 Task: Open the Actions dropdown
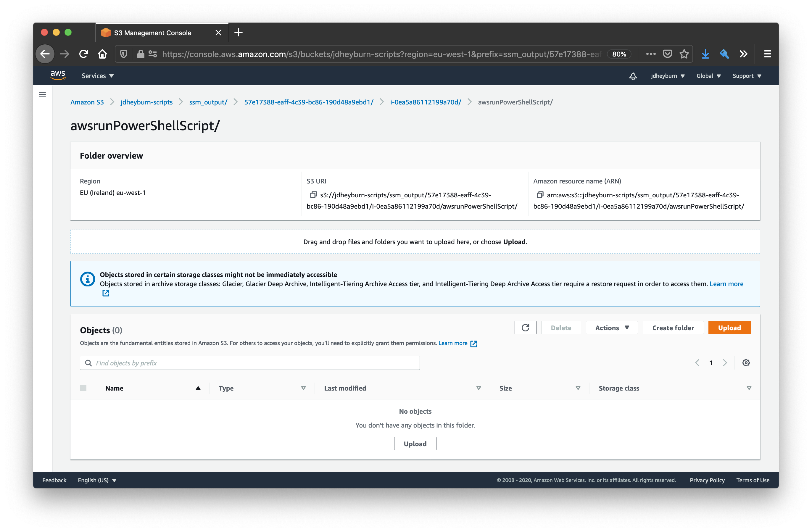coord(612,328)
